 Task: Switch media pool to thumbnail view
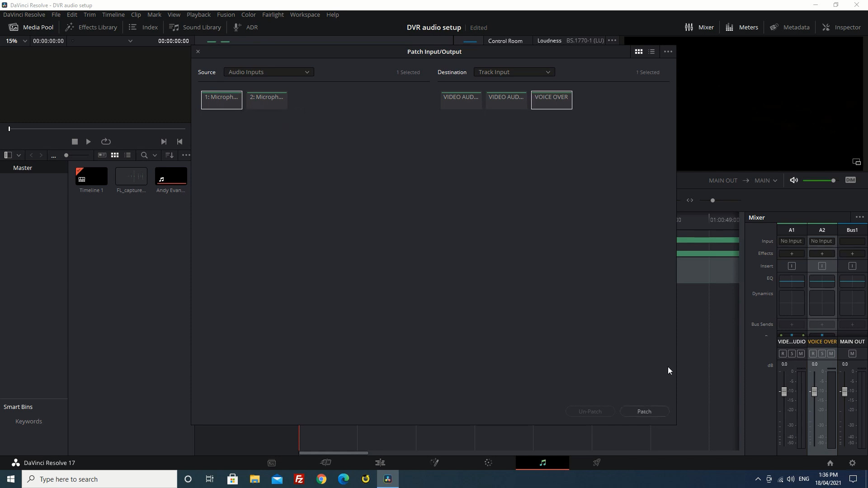point(115,155)
